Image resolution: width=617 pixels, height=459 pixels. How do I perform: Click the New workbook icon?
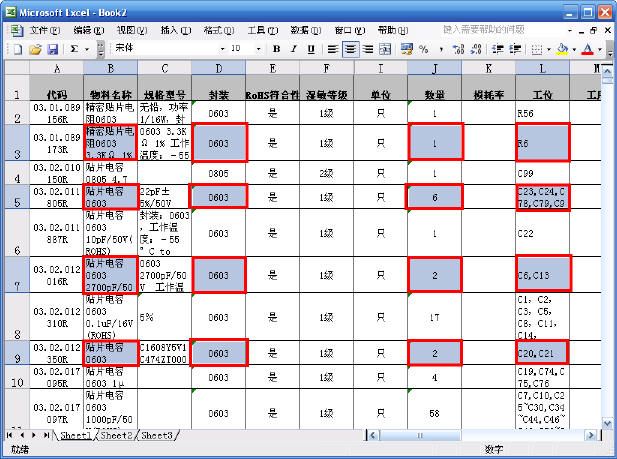[x=17, y=48]
